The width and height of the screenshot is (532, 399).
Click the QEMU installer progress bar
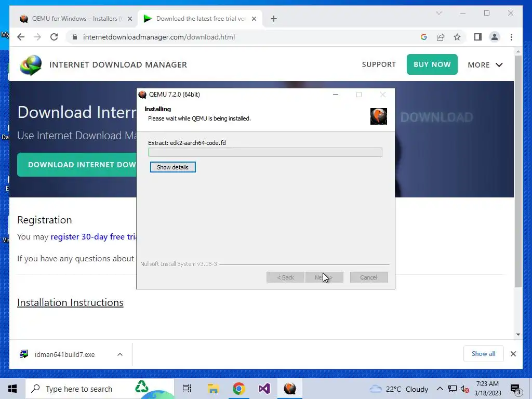[265, 152]
